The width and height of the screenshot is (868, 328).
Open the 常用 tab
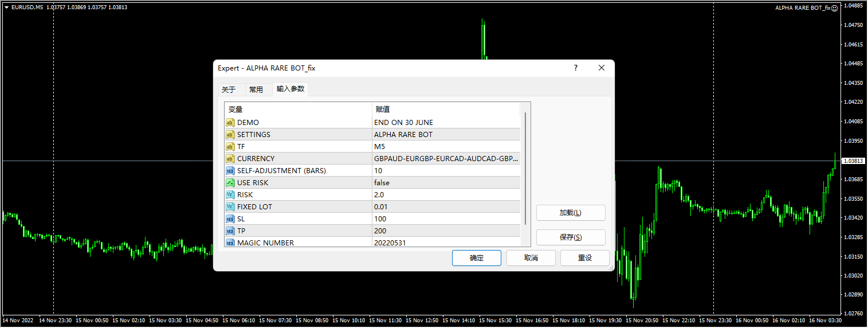click(256, 89)
